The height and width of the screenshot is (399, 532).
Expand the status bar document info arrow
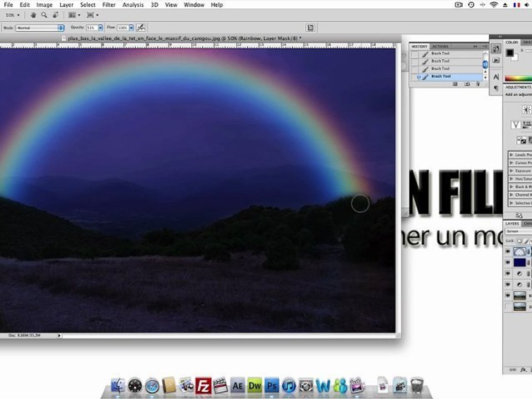pos(59,336)
